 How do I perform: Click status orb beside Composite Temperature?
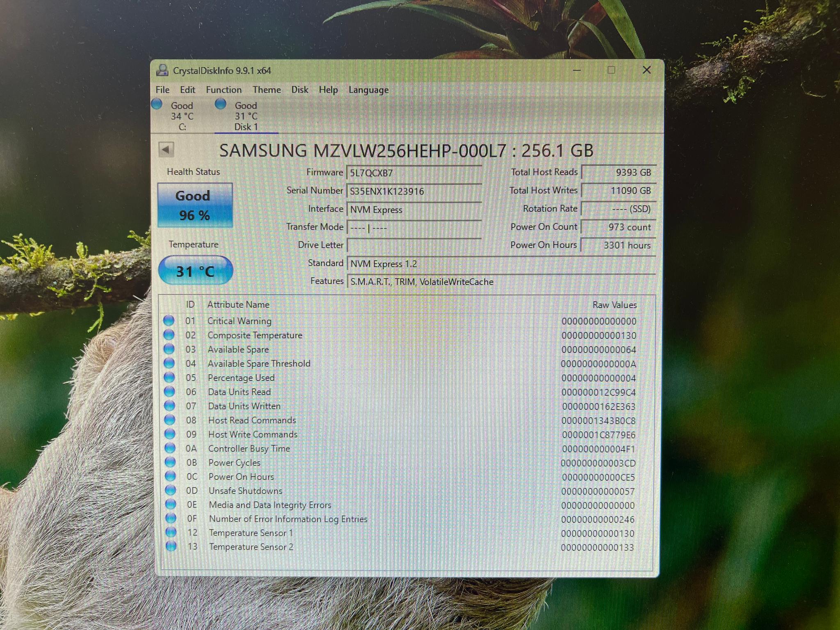(169, 335)
